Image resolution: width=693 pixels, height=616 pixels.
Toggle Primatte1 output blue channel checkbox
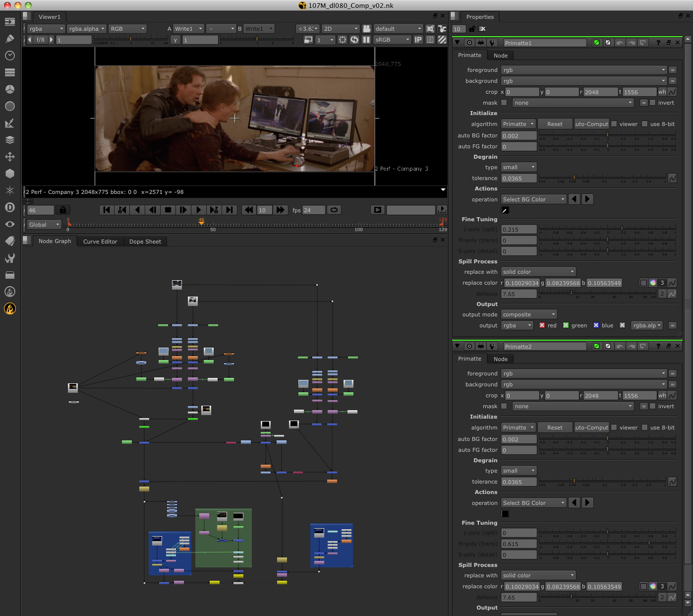tap(596, 325)
